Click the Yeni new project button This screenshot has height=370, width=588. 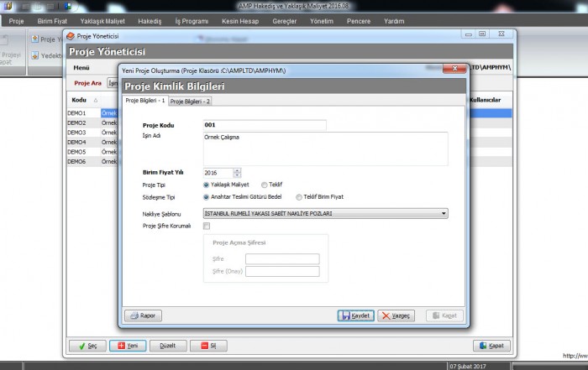(129, 345)
